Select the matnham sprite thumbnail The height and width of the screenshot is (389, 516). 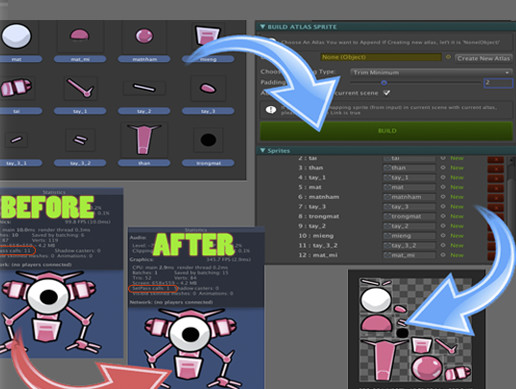144,35
